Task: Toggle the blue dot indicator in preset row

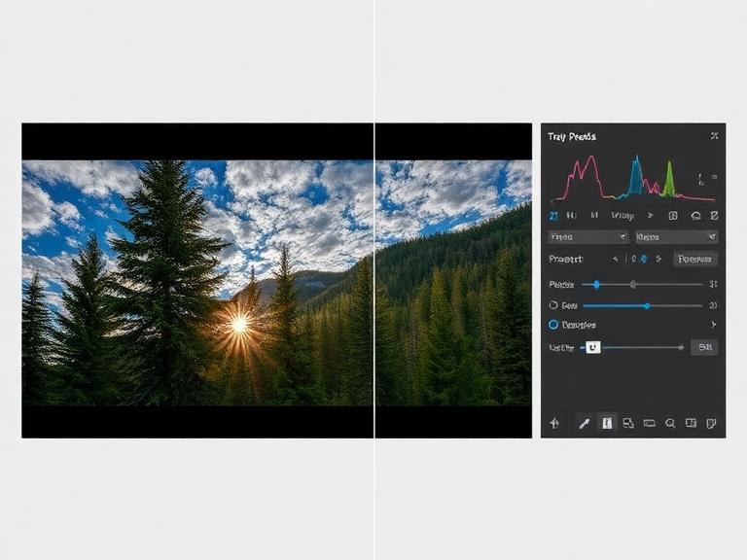Action: pos(643,259)
